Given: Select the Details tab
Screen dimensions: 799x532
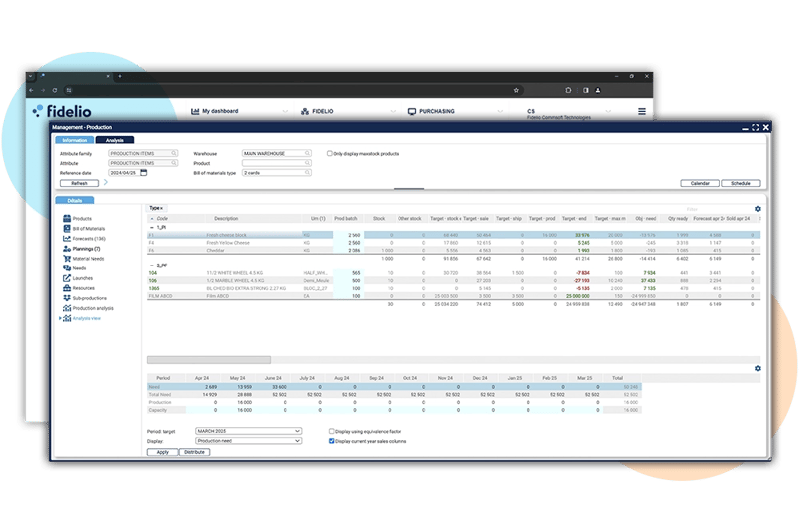Looking at the screenshot, I should pyautogui.click(x=74, y=200).
